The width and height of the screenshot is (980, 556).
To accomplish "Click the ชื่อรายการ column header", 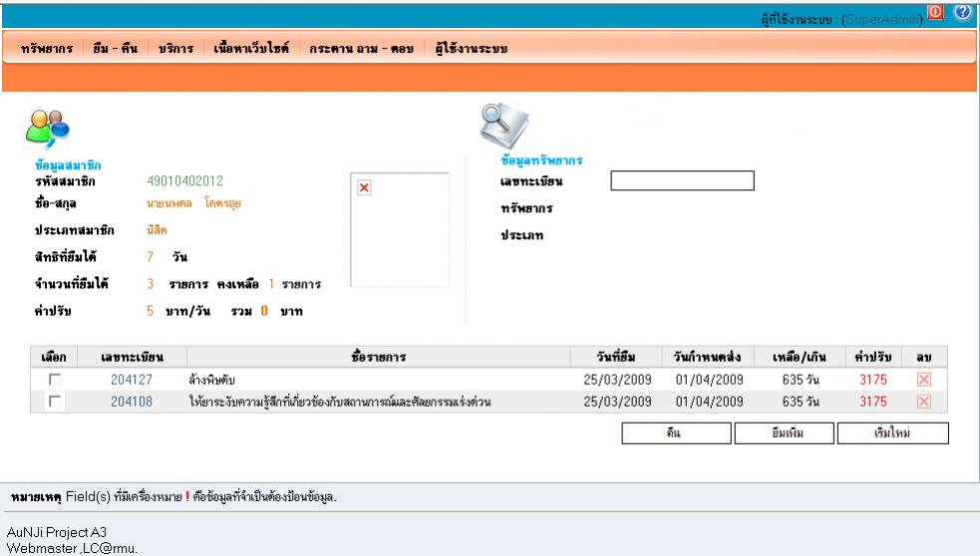I will click(379, 357).
